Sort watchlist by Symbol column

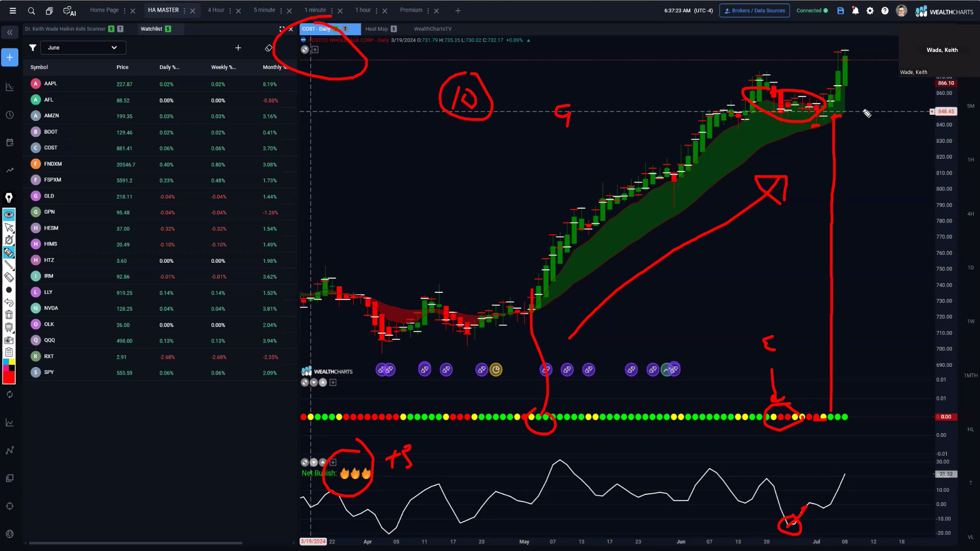[x=39, y=67]
